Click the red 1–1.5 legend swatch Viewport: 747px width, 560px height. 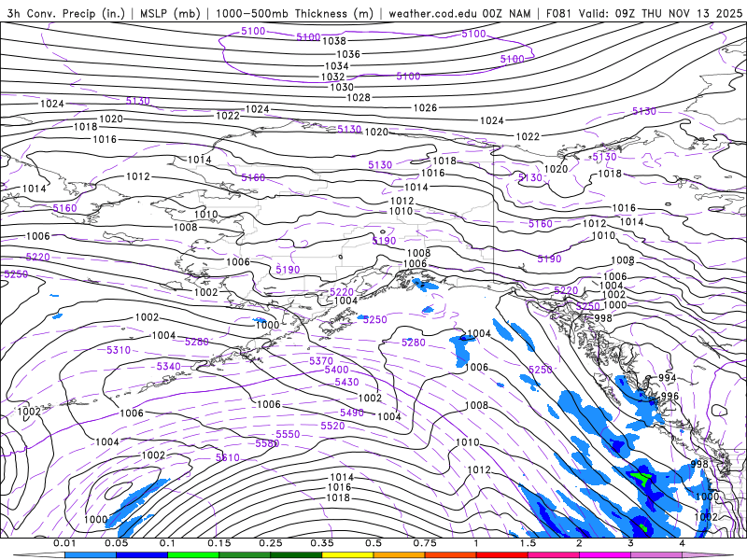tap(502, 555)
